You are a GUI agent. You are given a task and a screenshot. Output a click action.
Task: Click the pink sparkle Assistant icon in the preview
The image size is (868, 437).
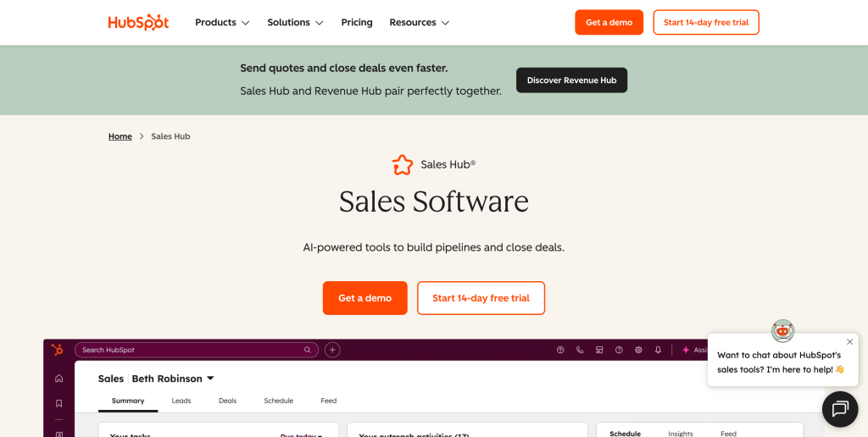tap(686, 350)
